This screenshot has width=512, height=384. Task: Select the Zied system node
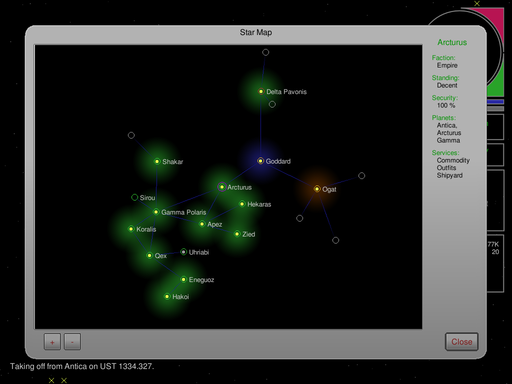tap(237, 234)
